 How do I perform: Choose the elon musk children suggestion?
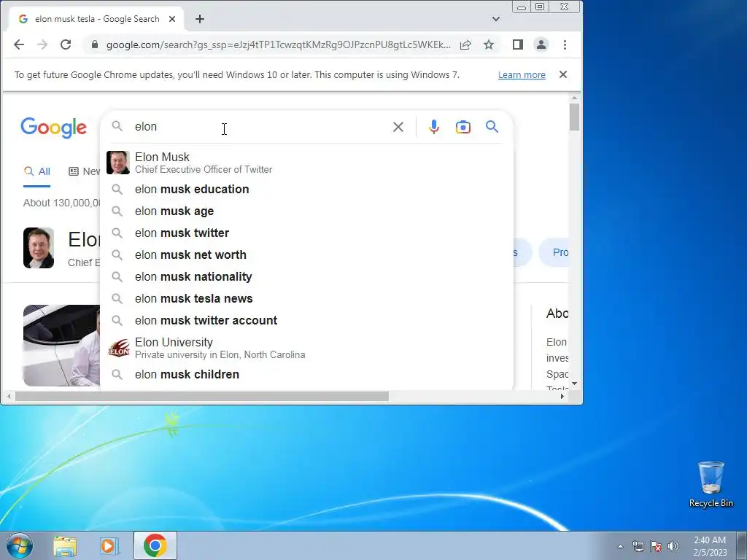307,375
